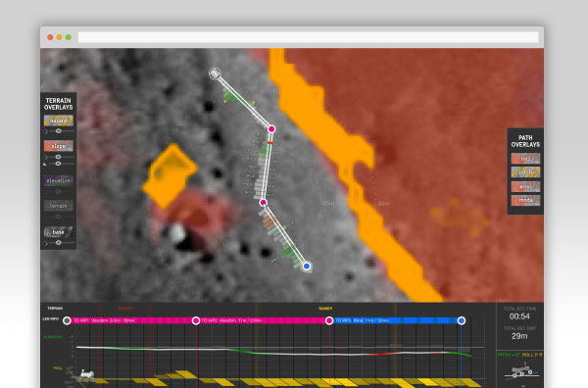Screen dimensions: 588x388
Task: Adjust the hazard overlay opacity slider
Action: [x=58, y=131]
